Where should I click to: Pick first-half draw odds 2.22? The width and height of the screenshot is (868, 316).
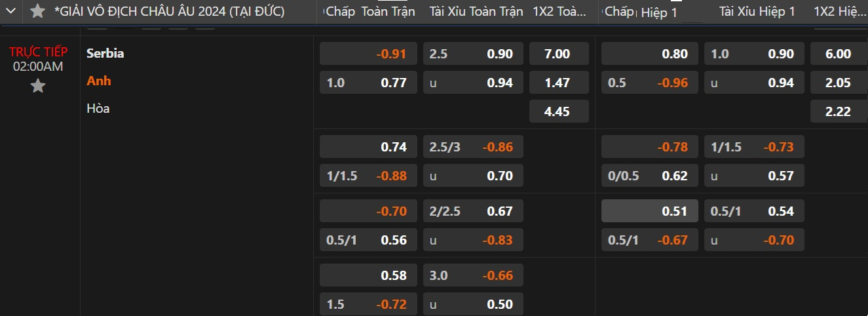coord(839,111)
